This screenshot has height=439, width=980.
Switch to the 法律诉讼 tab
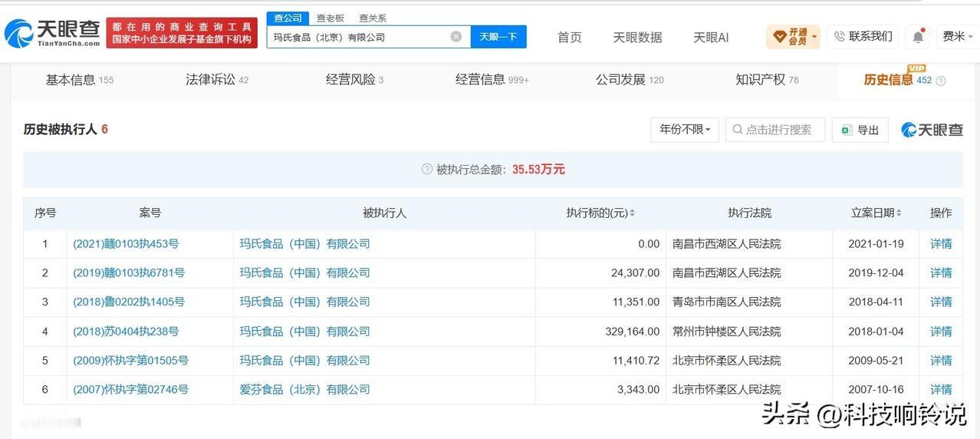[x=217, y=80]
